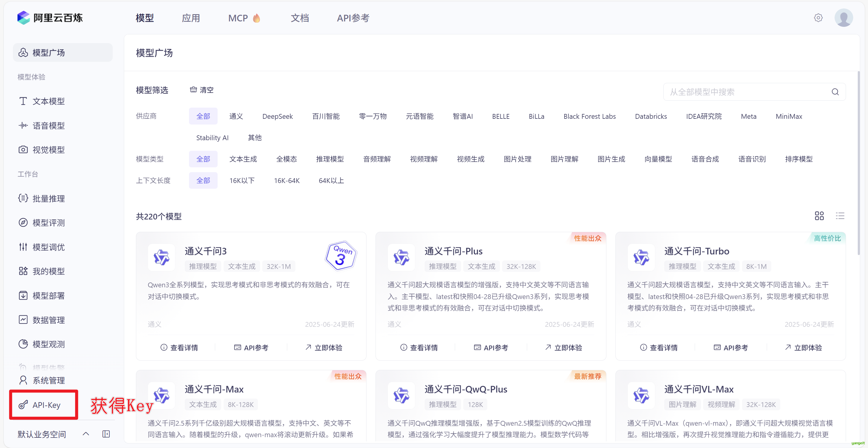Open 我的模型 in the sidebar
This screenshot has width=868, height=448.
63,271
